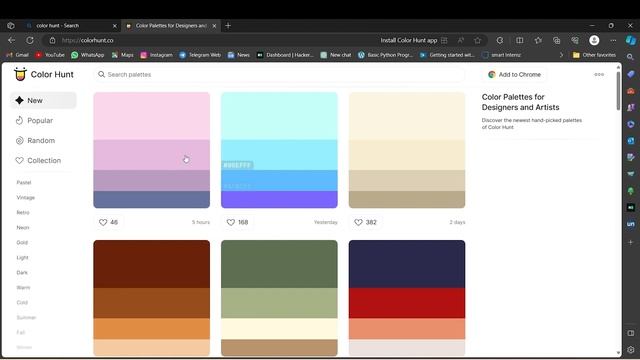
Task: Copy the cream top color of beige palette
Action: pos(407,116)
